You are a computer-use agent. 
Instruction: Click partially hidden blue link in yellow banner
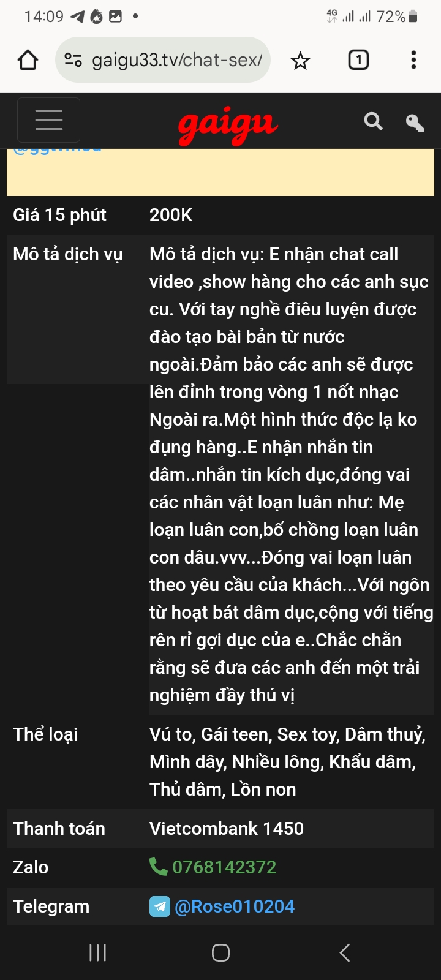pos(57,149)
